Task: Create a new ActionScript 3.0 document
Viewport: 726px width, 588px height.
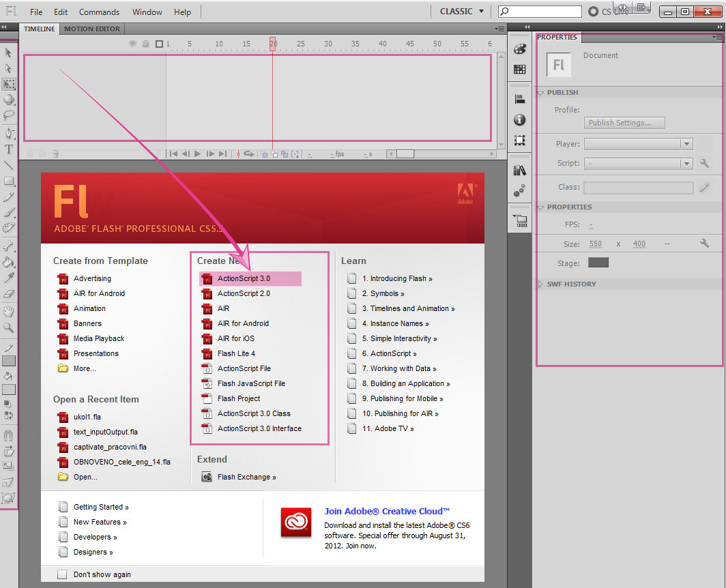Action: (244, 278)
